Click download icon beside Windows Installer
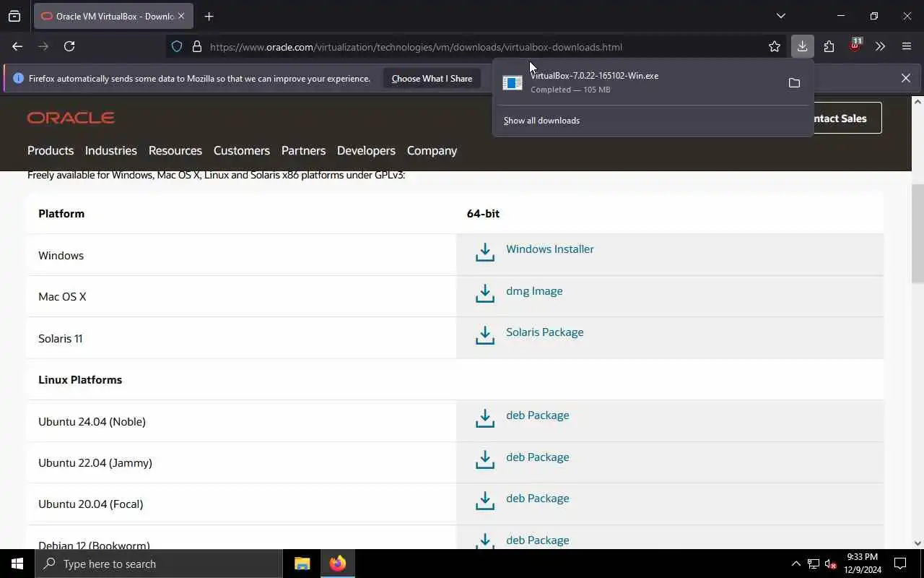Screen dimensions: 924x578 coord(485,252)
